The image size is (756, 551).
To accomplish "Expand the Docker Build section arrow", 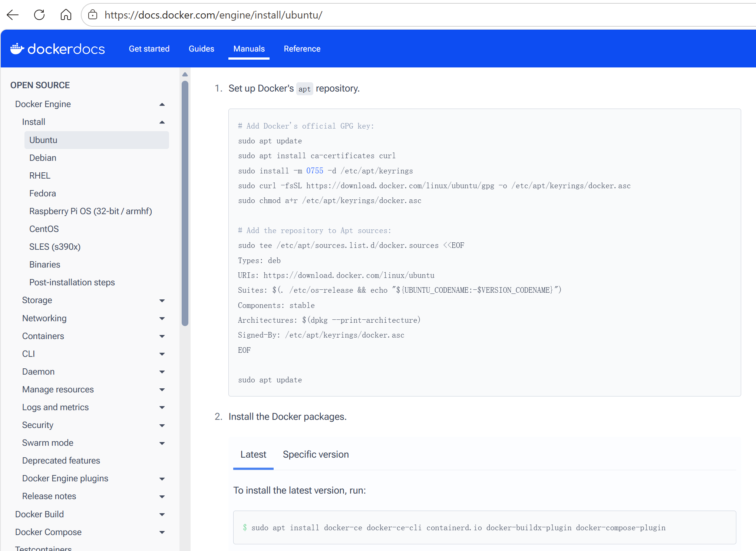I will (x=162, y=515).
